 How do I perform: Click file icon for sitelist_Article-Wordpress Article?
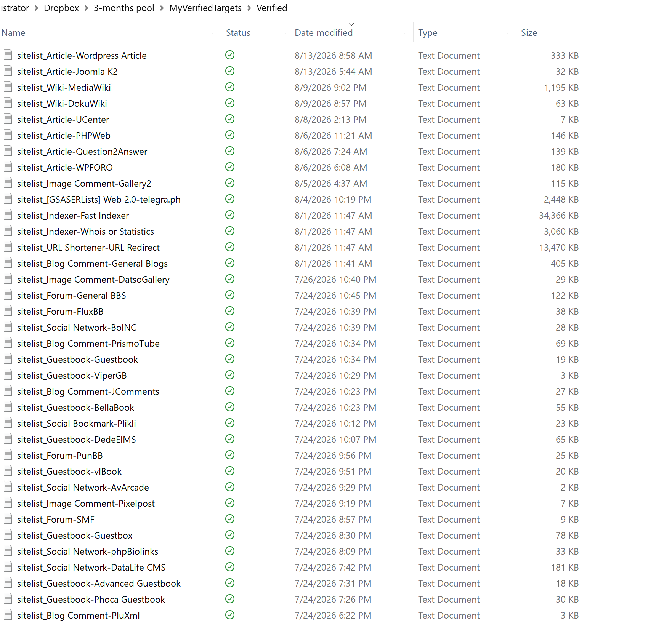coord(8,55)
